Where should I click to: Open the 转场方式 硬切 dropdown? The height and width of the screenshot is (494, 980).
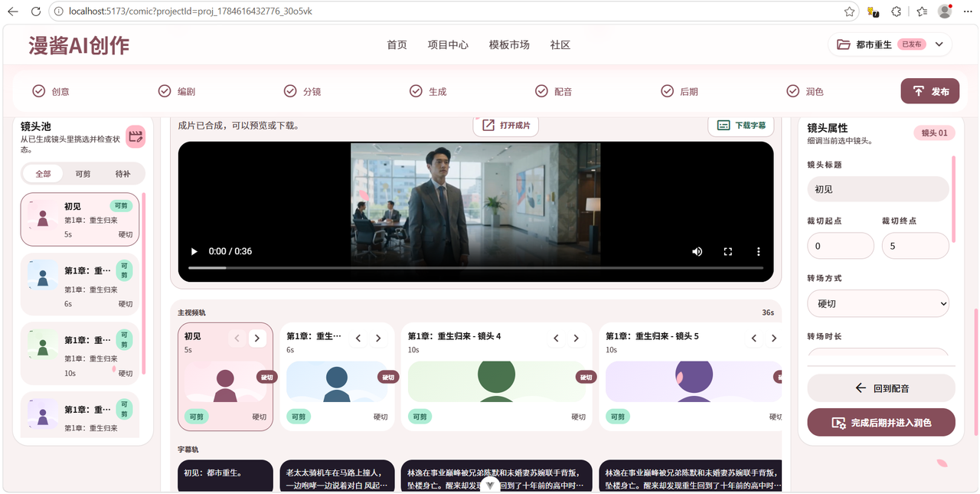coord(878,303)
